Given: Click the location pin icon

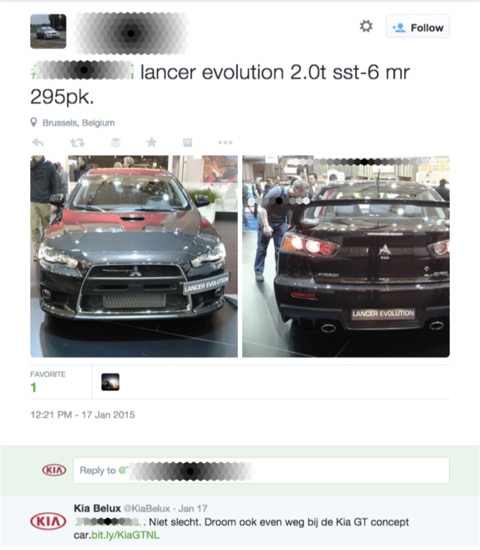Looking at the screenshot, I should coord(34,122).
